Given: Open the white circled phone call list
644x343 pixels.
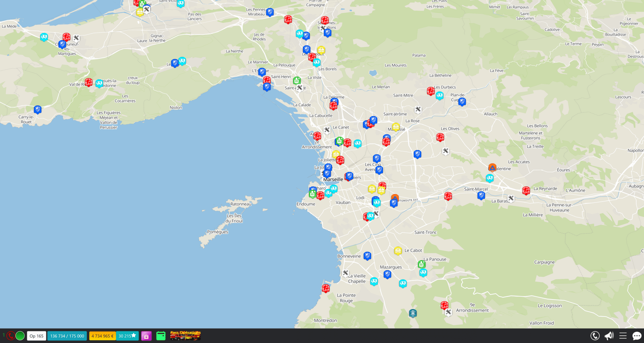Looking at the screenshot, I should pos(595,336).
